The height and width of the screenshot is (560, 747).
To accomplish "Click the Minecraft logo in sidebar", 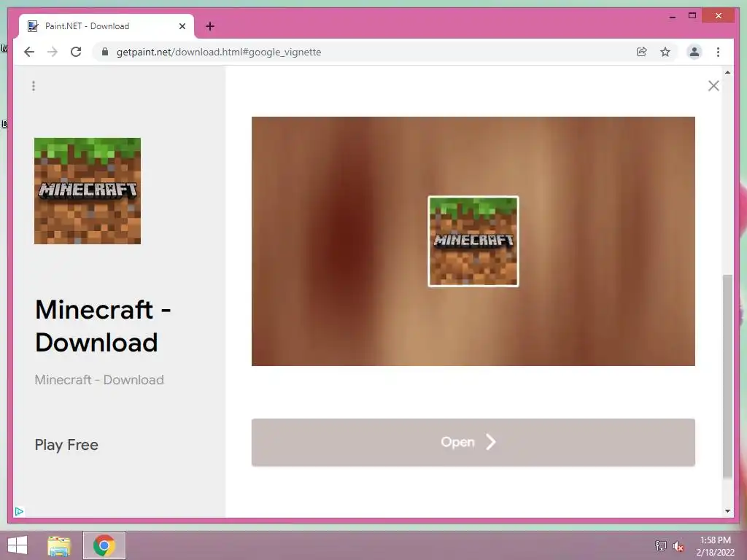I will [88, 191].
